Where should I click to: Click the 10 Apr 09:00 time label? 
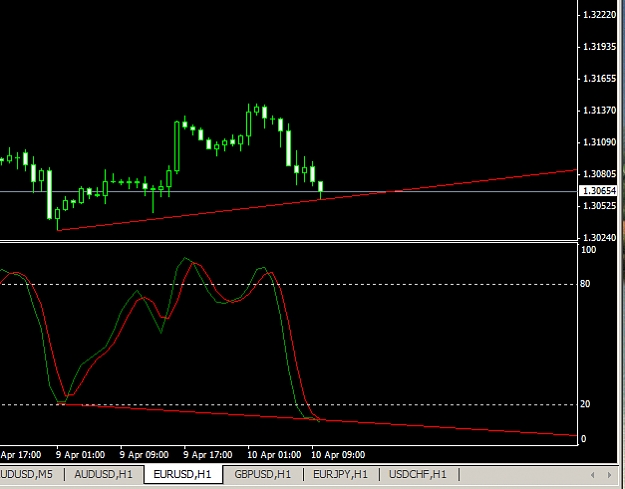tap(338, 455)
